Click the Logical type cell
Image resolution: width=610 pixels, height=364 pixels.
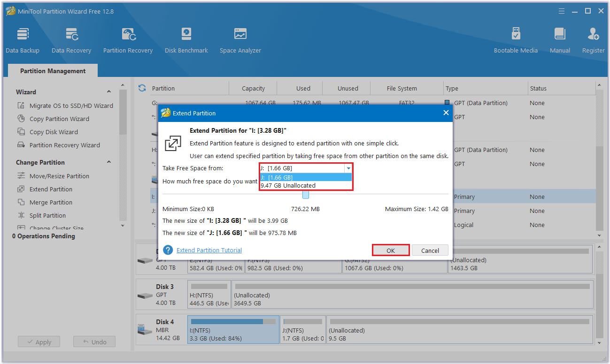coord(464,225)
